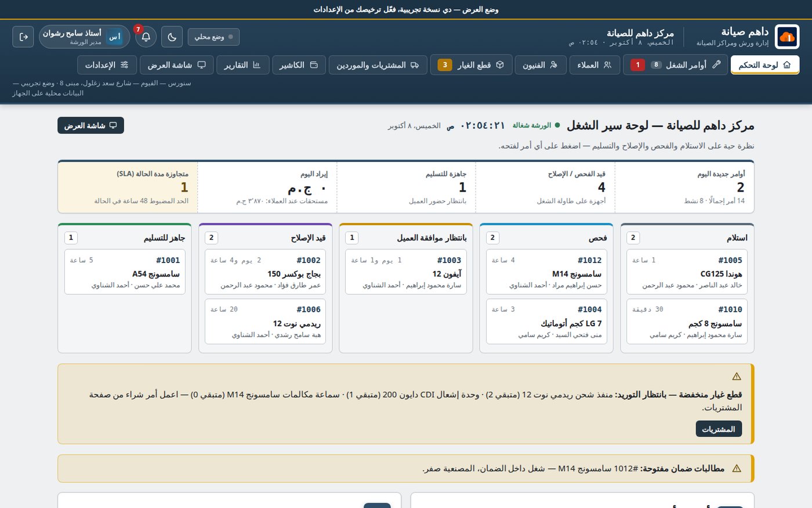Viewport: 812px width, 508px height.
Task: Open the الفنيون tab
Action: pos(541,65)
